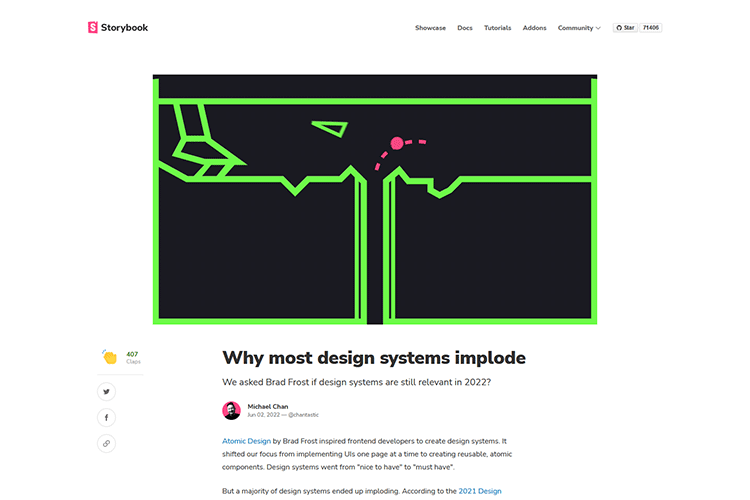Follow the Atomic Design link

[x=246, y=441]
